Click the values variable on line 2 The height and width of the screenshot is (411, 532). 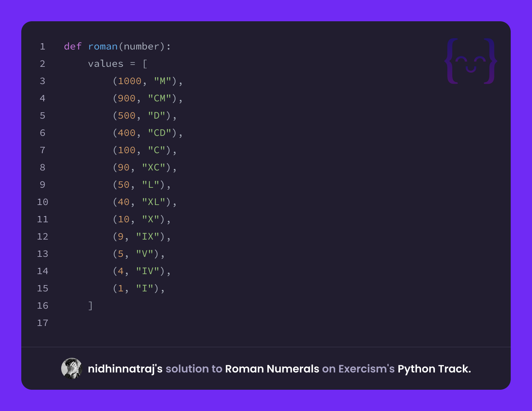[106, 64]
